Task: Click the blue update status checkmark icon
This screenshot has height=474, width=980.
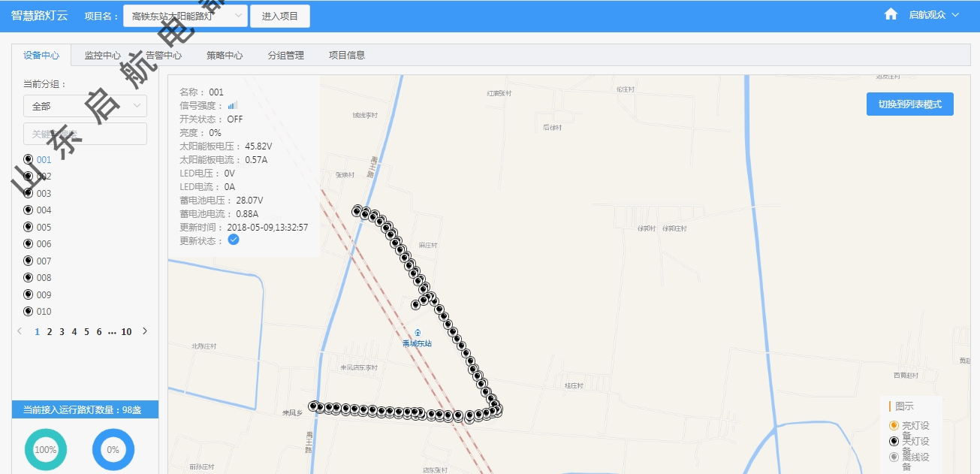Action: point(234,240)
